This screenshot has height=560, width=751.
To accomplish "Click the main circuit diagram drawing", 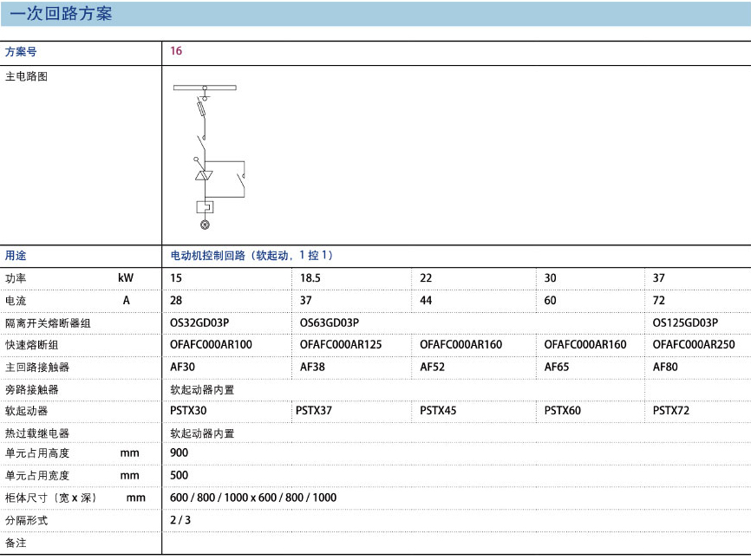I will pyautogui.click(x=209, y=157).
